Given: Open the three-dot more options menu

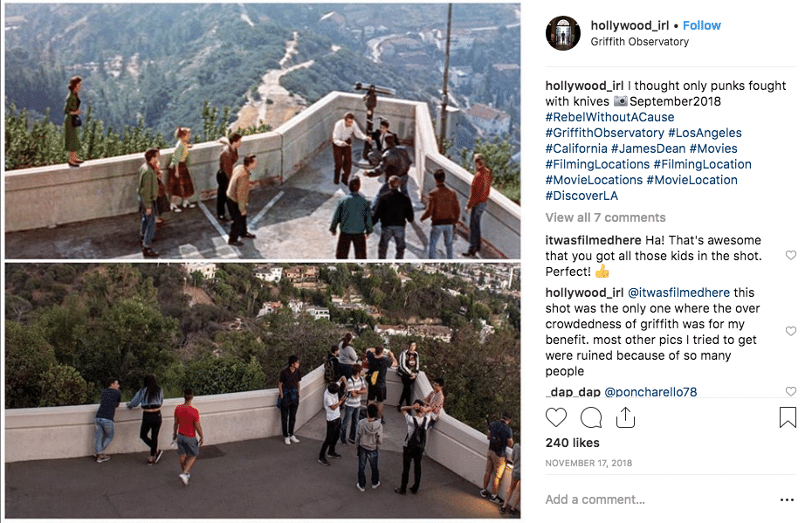Looking at the screenshot, I should coord(787,499).
